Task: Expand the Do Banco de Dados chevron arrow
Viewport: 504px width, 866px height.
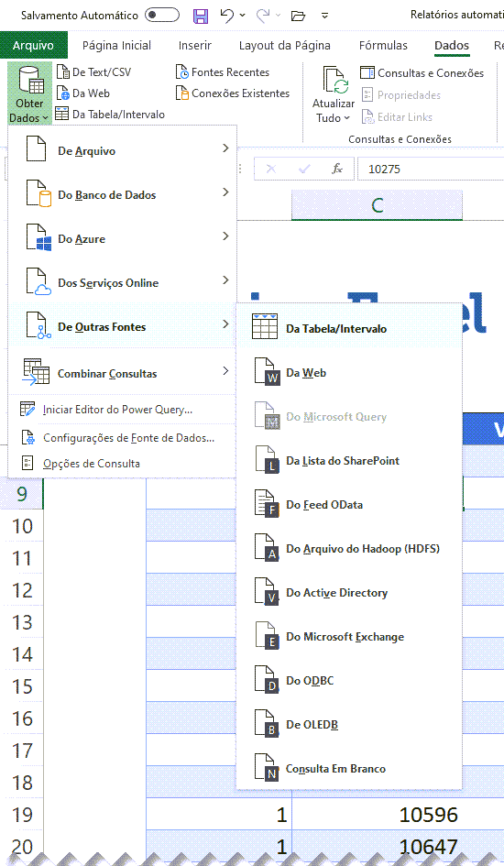Action: pyautogui.click(x=225, y=192)
